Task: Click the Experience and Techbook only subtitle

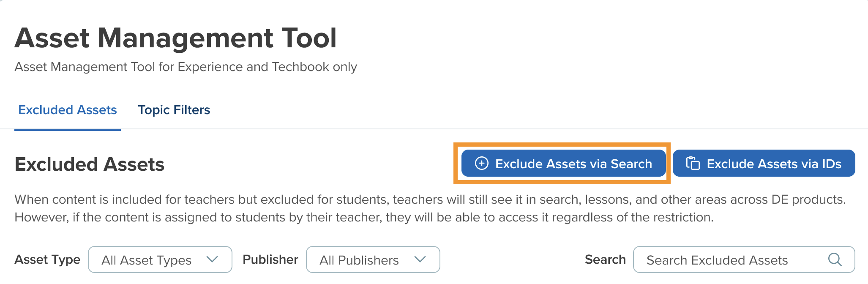Action: pos(186,67)
